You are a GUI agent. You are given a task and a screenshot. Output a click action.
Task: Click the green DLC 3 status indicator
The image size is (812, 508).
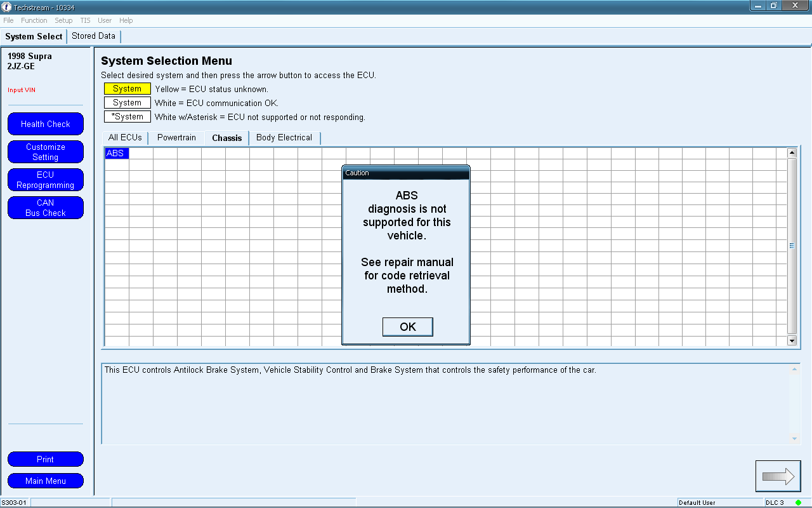click(799, 503)
